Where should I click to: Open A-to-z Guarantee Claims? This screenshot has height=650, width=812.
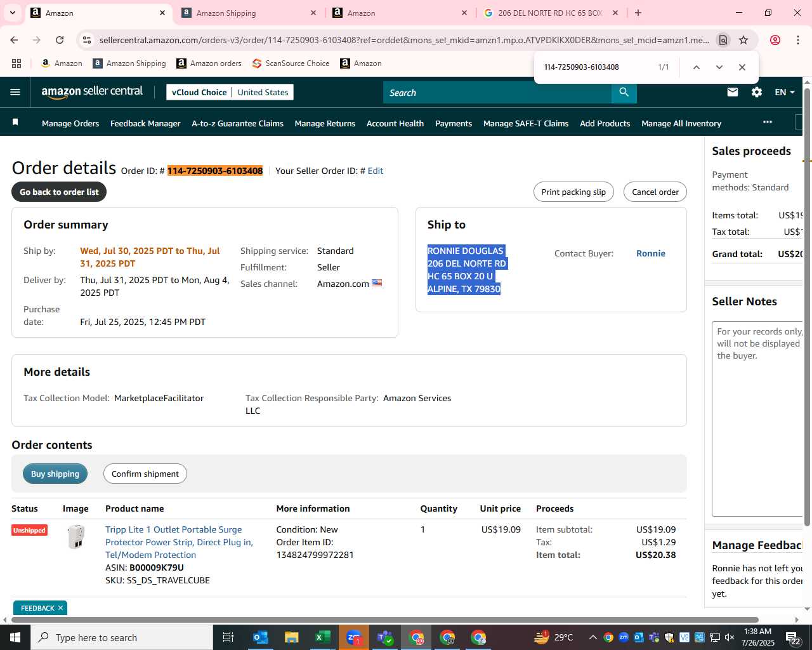[x=237, y=123]
